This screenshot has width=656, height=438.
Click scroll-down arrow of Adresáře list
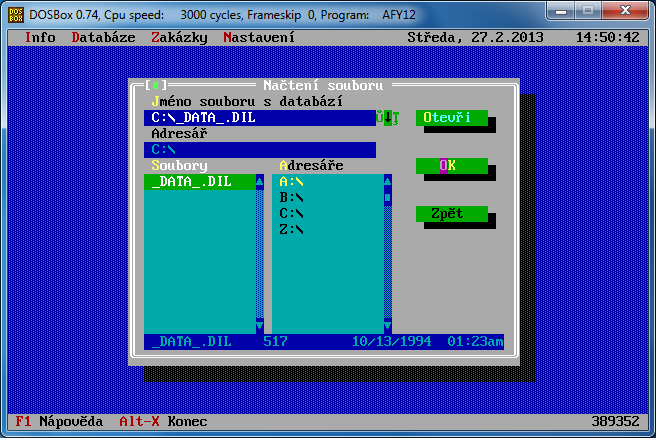pos(388,326)
